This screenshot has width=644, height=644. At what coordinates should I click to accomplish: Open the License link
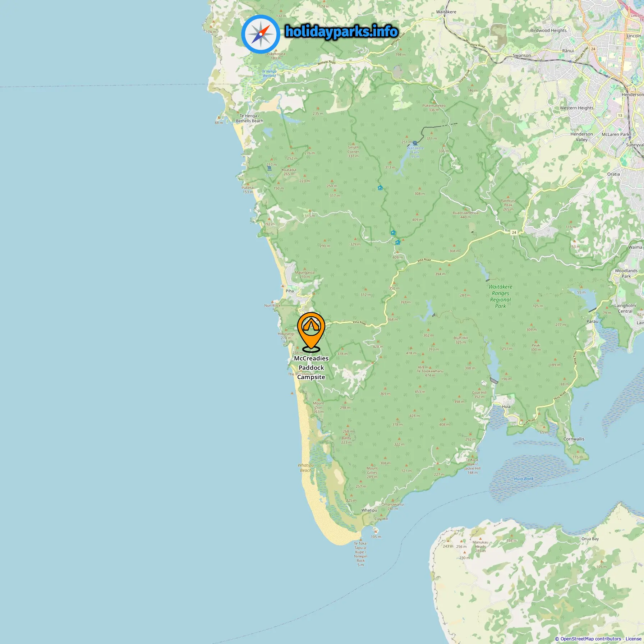[x=633, y=639]
